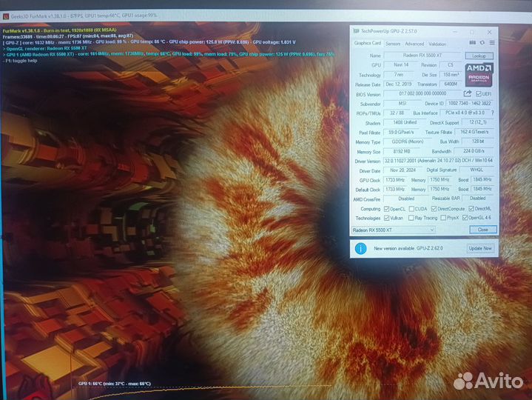Toggle the UEFI checkbox
Screen dimensions: 532x400
pos(479,94)
